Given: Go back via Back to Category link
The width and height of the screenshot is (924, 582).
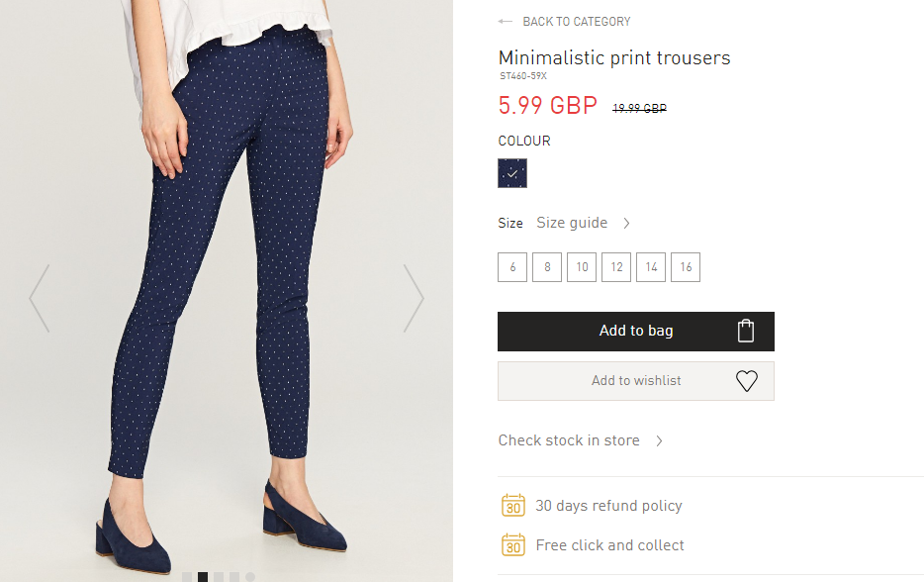Looking at the screenshot, I should 577,22.
